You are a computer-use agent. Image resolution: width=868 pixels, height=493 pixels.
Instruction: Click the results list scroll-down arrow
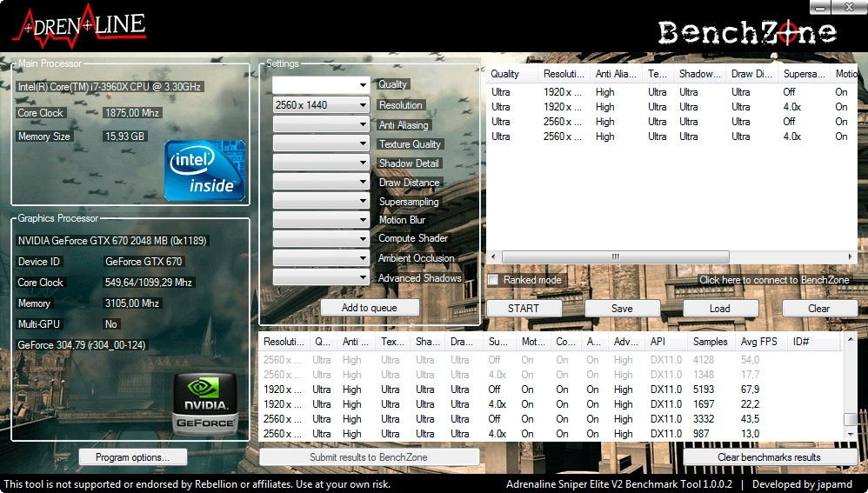[851, 435]
